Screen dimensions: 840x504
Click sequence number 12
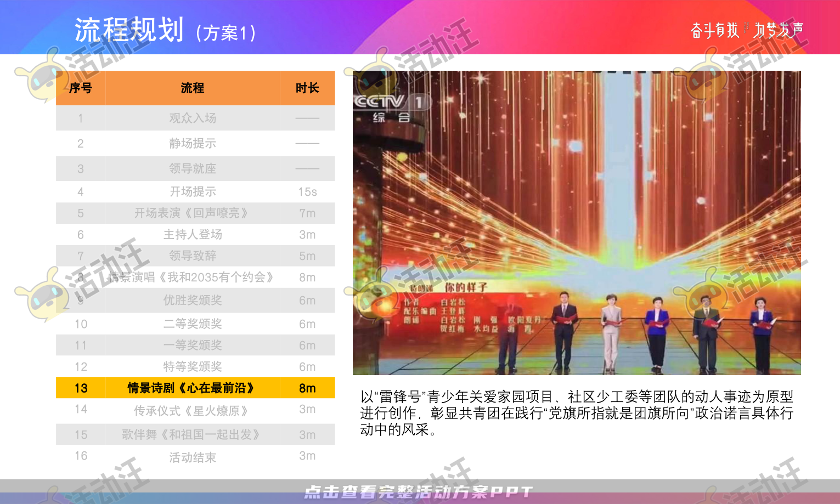click(81, 366)
